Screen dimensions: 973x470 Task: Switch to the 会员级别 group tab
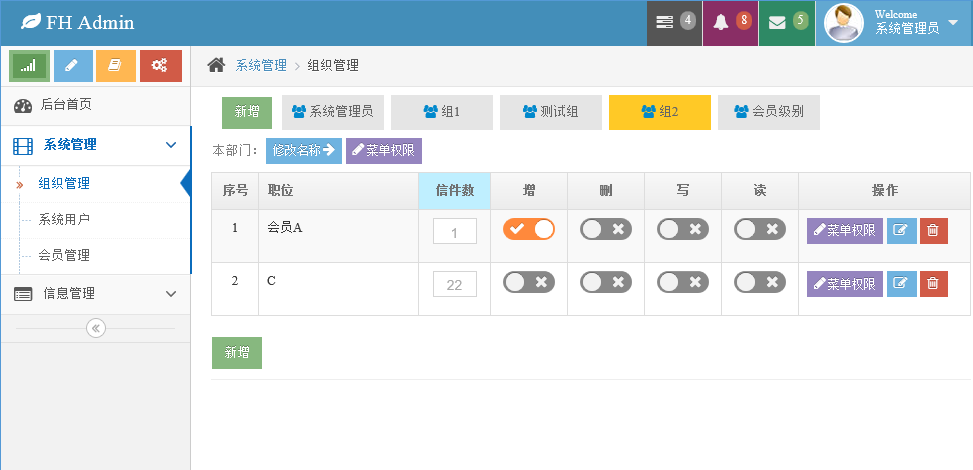(x=769, y=112)
